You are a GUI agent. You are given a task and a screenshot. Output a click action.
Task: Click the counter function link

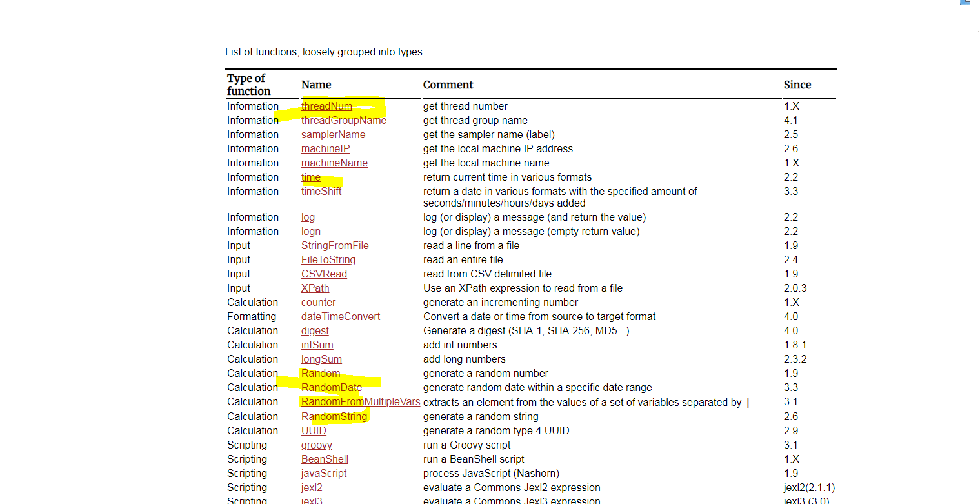(319, 302)
